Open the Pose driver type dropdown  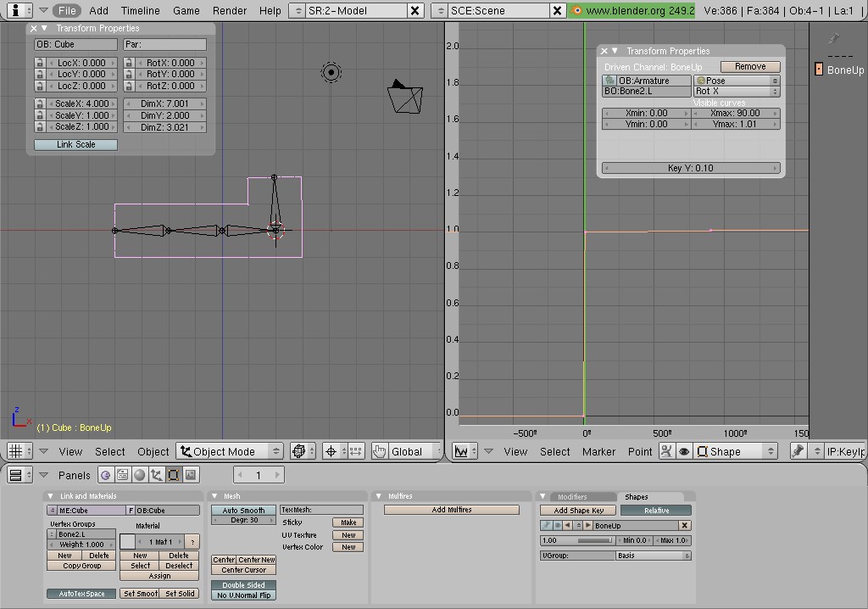(737, 81)
